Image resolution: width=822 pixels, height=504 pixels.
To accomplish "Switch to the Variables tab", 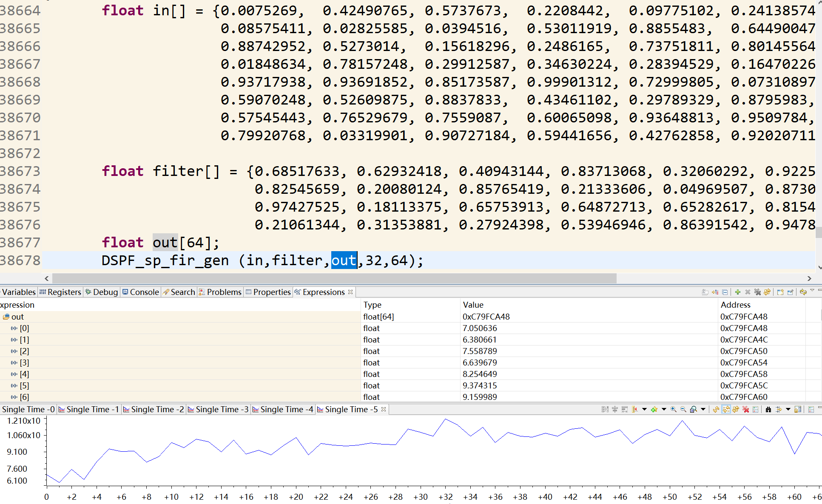I will coord(18,292).
